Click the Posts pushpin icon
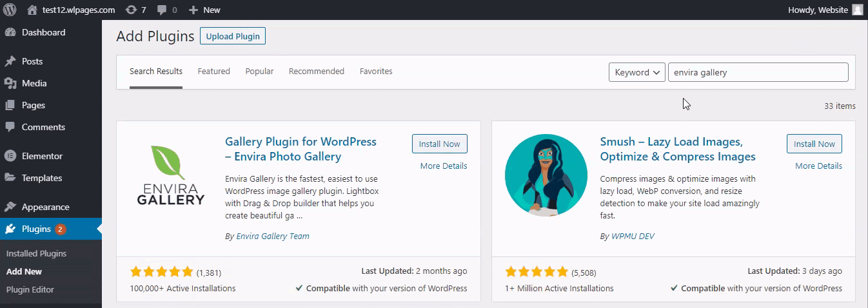Viewport: 868px width, 308px height. [x=10, y=61]
